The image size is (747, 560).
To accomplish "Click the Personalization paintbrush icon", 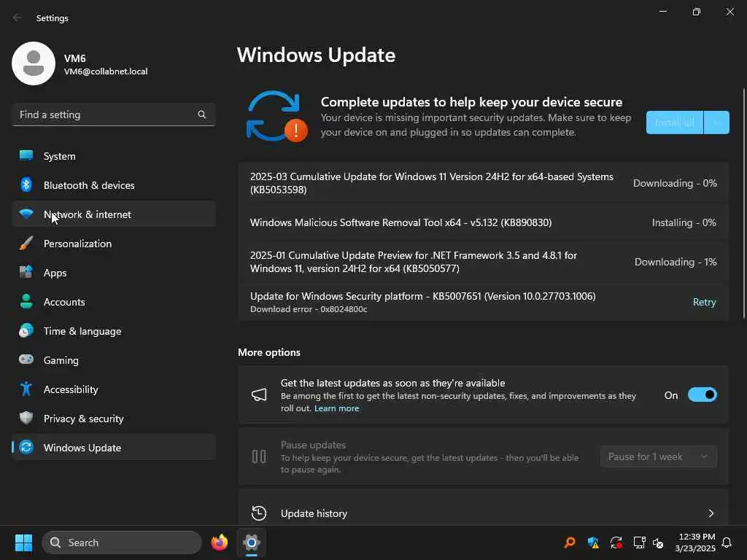I will (26, 244).
